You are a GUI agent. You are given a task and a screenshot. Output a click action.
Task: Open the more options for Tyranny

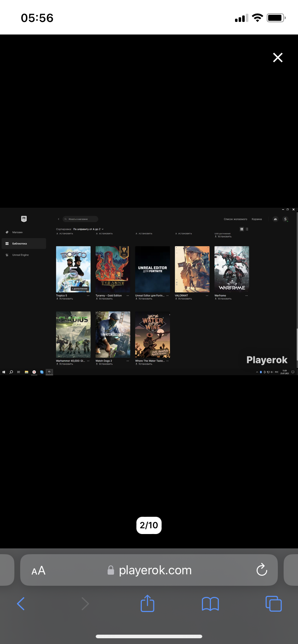tap(128, 295)
